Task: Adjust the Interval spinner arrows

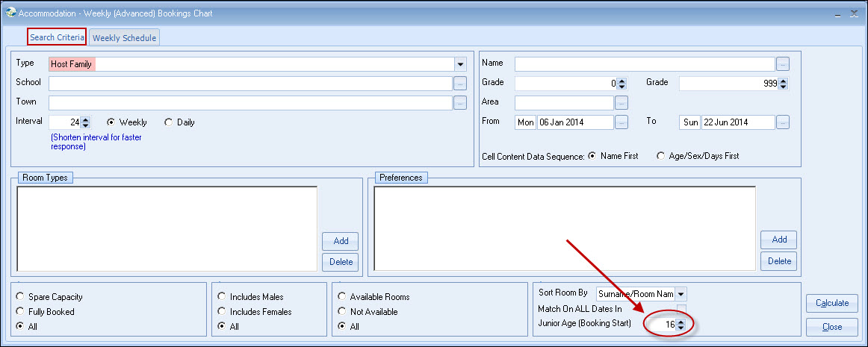Action: (x=85, y=122)
